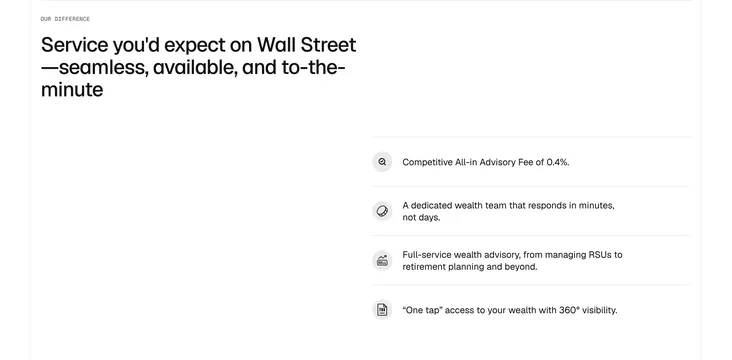Click the 'One tap access to your wealth' text
This screenshot has height=360, width=732.
pyautogui.click(x=510, y=310)
